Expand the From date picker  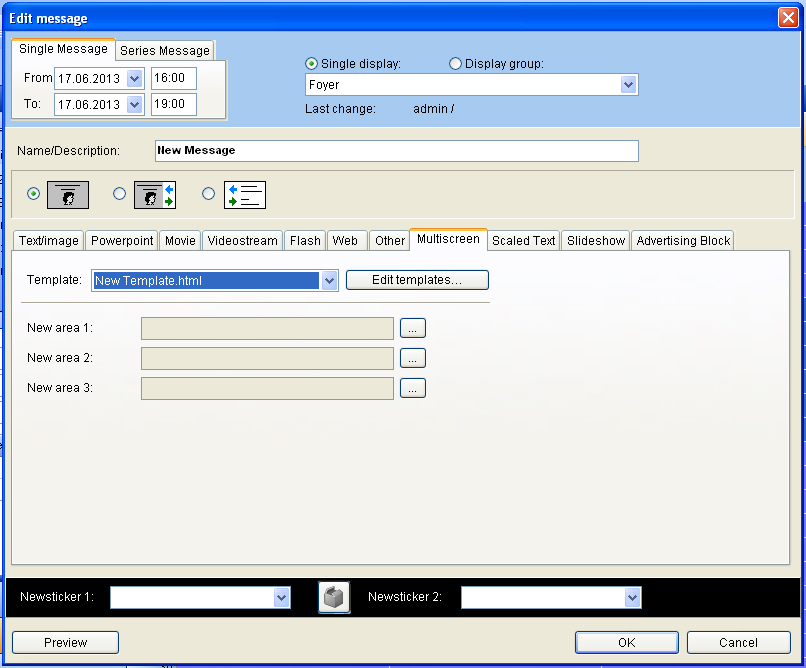(135, 78)
